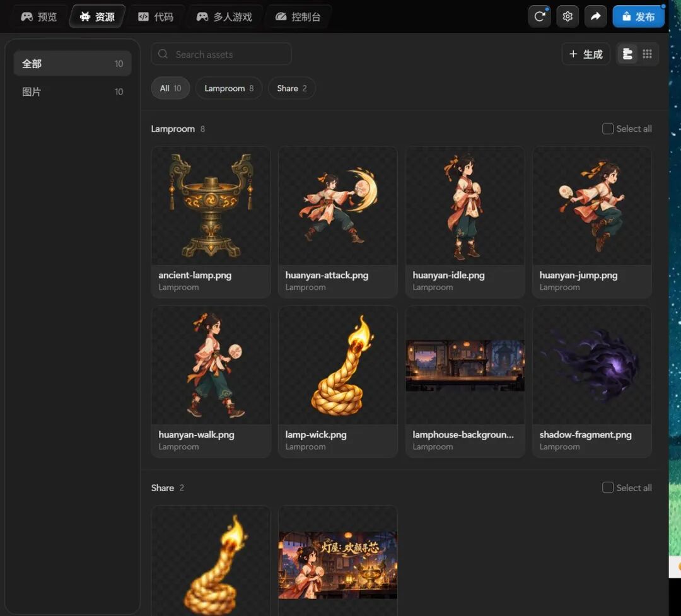Switch to the 资源 tab
681x616 pixels.
point(97,17)
